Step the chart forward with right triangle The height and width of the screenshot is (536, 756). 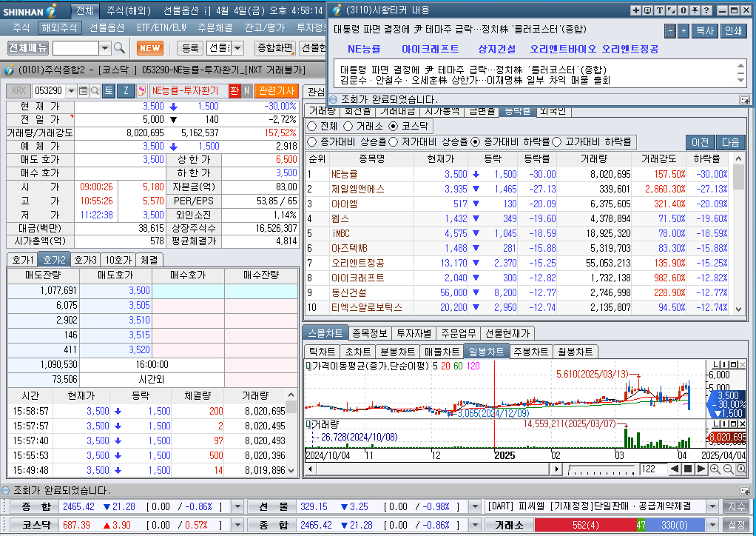pos(701,469)
